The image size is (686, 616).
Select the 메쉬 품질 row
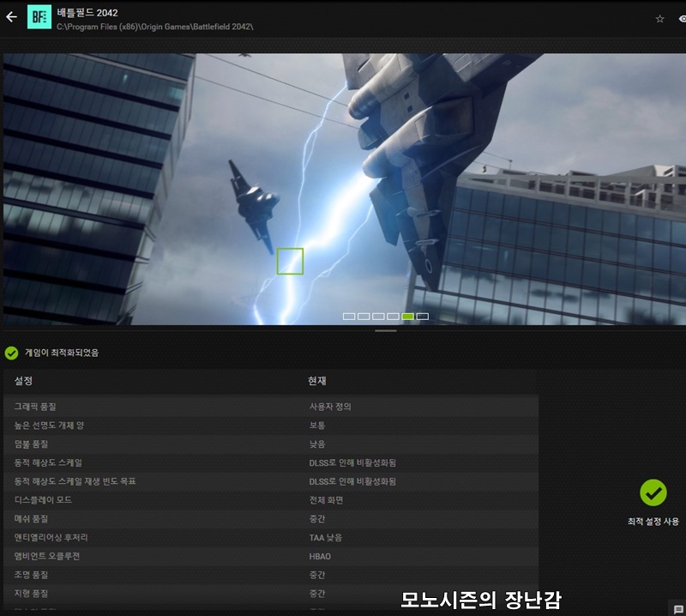click(271, 519)
